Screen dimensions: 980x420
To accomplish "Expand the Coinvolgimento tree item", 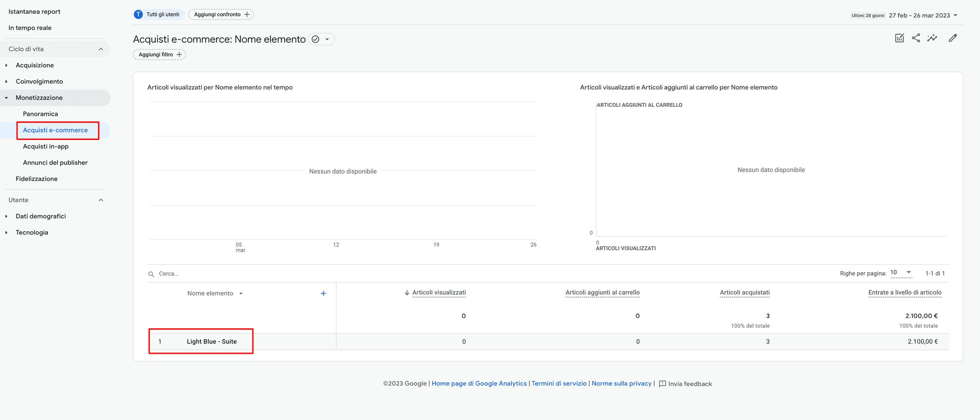I will [x=6, y=82].
